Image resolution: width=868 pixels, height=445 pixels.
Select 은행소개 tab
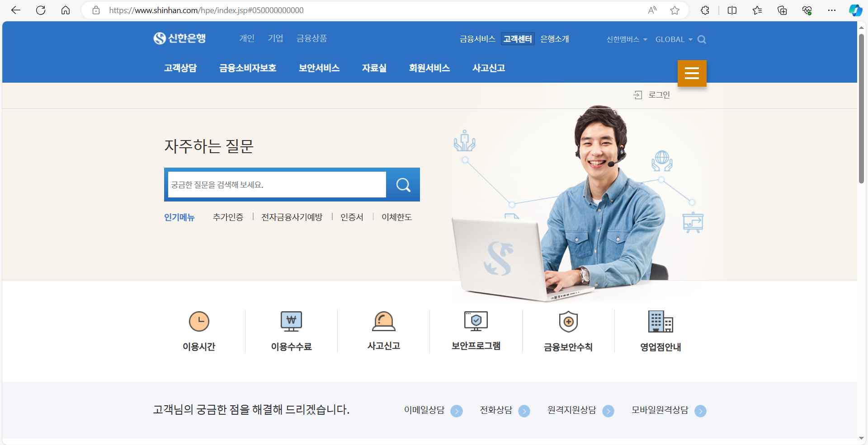pyautogui.click(x=555, y=39)
